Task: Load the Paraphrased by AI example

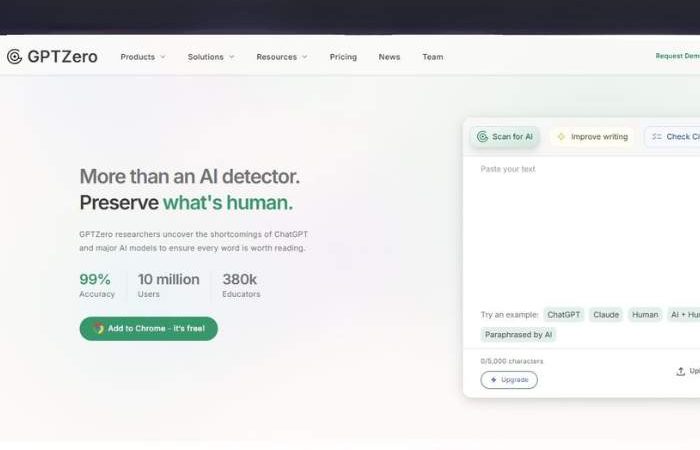Action: pos(518,335)
